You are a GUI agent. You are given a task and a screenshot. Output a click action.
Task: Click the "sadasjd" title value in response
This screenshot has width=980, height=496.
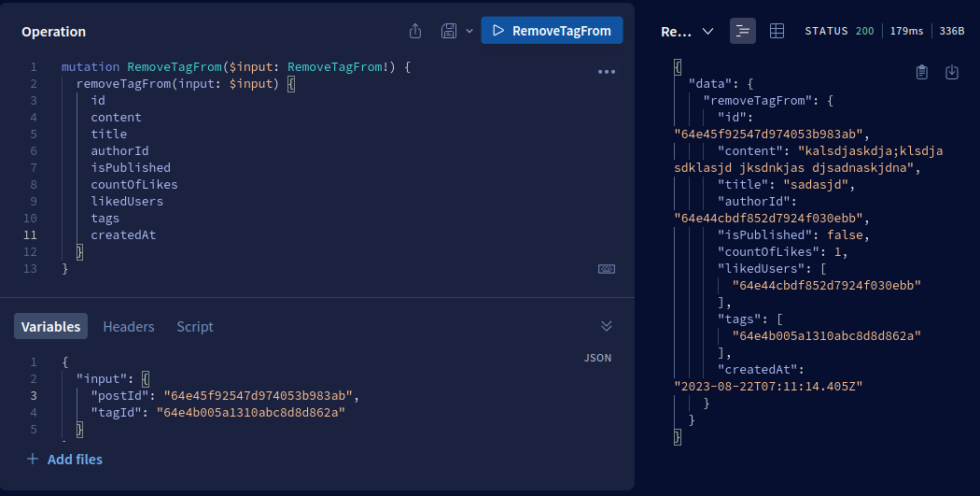[x=816, y=185]
